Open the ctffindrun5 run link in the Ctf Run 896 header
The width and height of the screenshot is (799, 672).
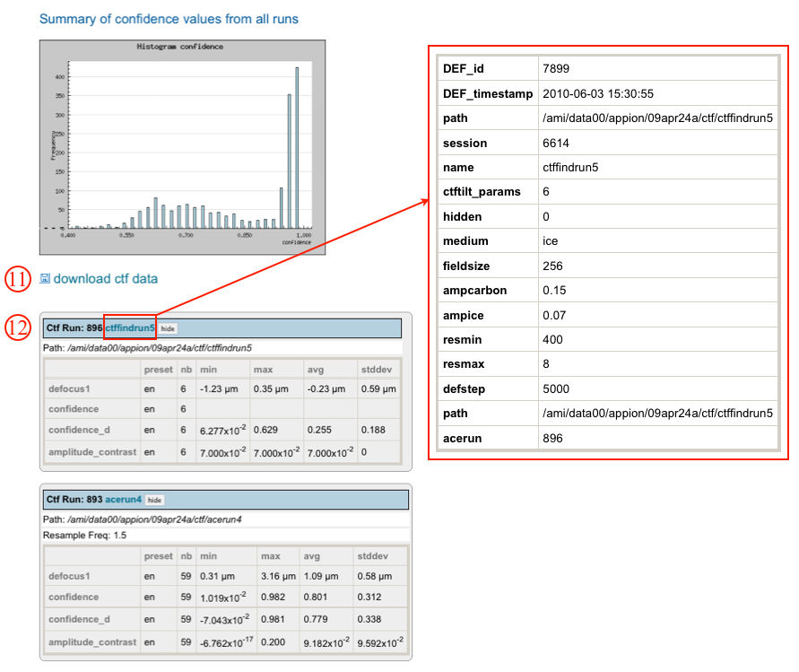129,328
